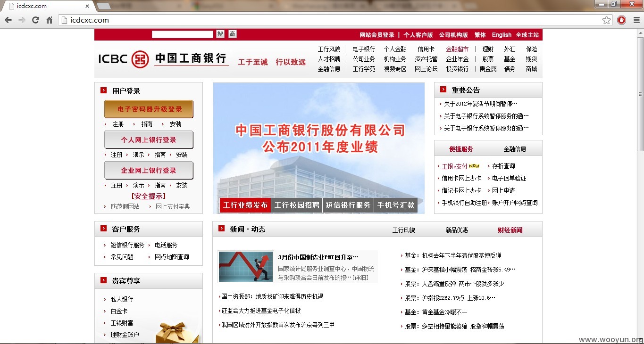Viewport: 644px width, 344px height.
Task: Click the 个人网上银行登录 button
Action: coord(149,140)
